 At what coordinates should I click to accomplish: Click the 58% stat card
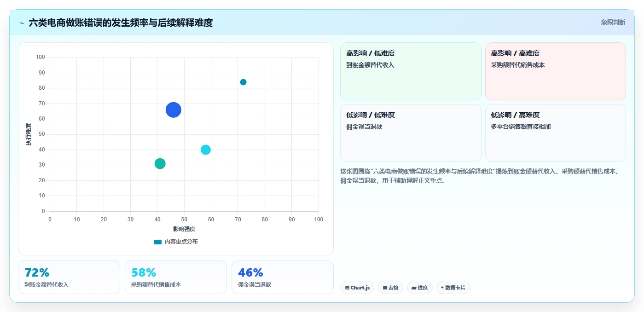coord(176,277)
